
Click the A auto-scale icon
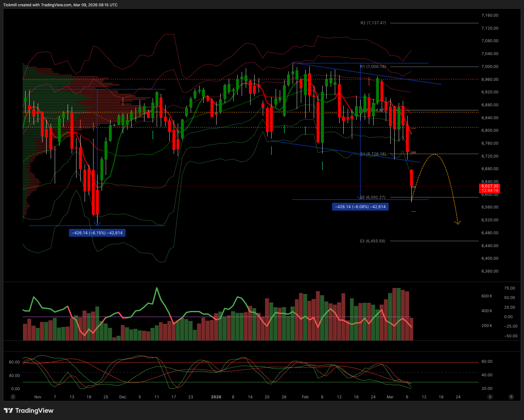pos(490,397)
